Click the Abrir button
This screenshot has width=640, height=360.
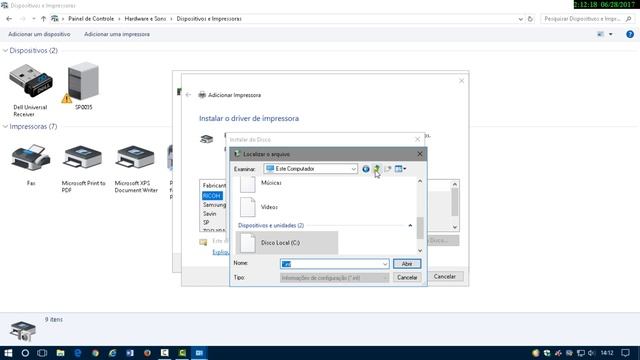[407, 264]
